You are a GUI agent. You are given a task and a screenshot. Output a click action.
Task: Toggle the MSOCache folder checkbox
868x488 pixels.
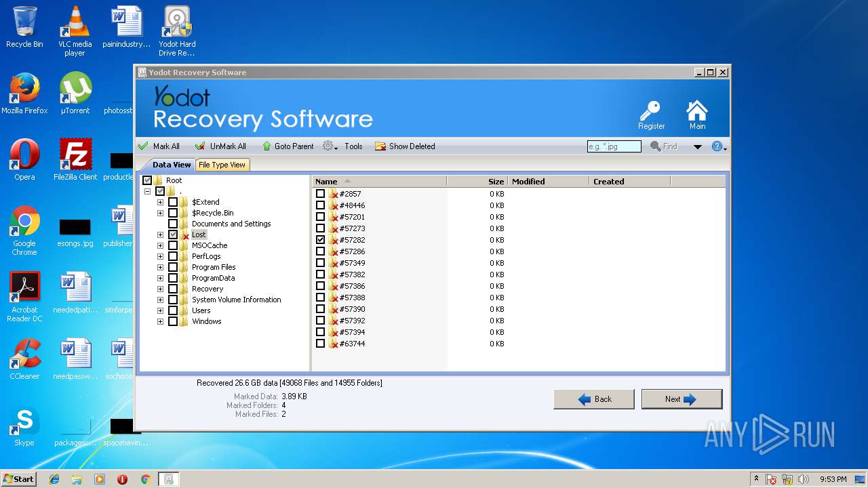[x=173, y=245]
